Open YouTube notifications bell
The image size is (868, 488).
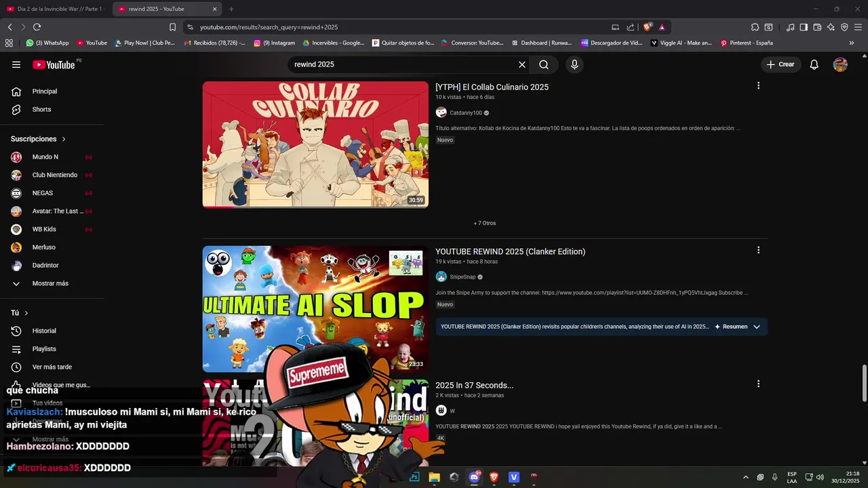[814, 64]
